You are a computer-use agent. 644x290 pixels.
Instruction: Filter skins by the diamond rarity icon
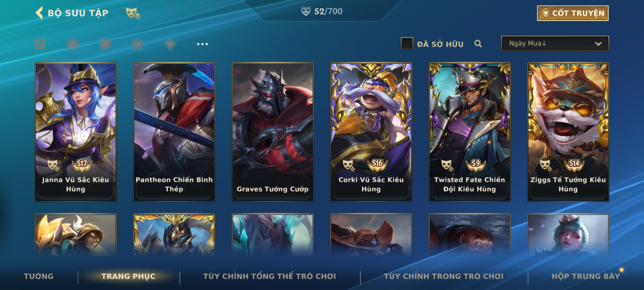170,44
